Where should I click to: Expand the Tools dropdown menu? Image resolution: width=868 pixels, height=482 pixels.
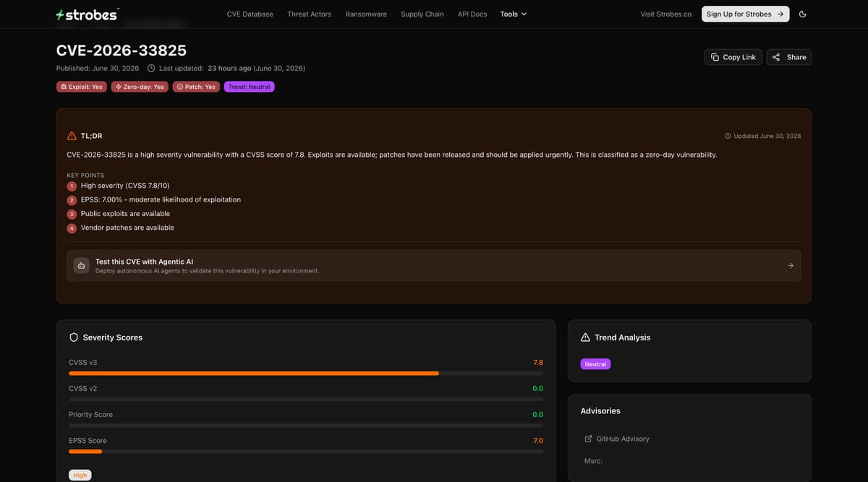(x=514, y=14)
